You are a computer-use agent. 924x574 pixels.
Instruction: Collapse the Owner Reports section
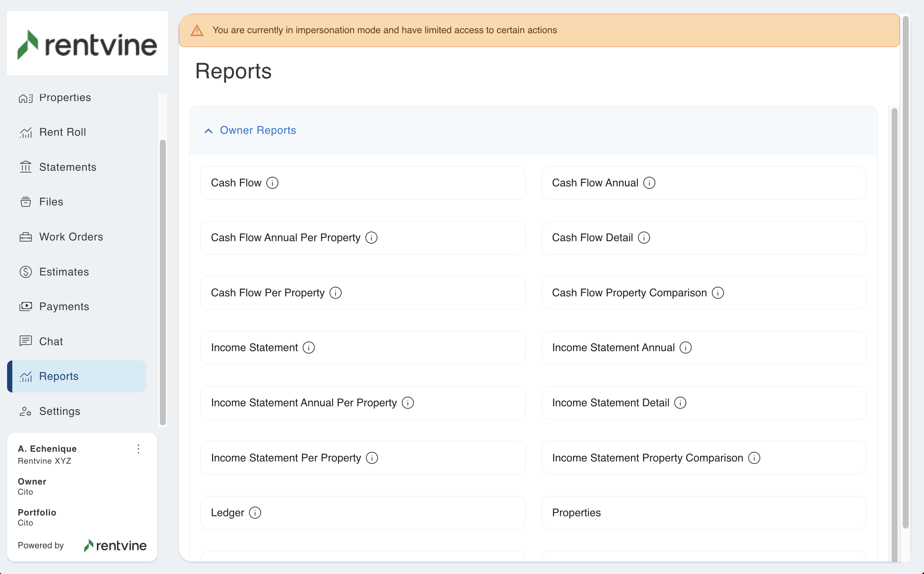click(x=208, y=130)
